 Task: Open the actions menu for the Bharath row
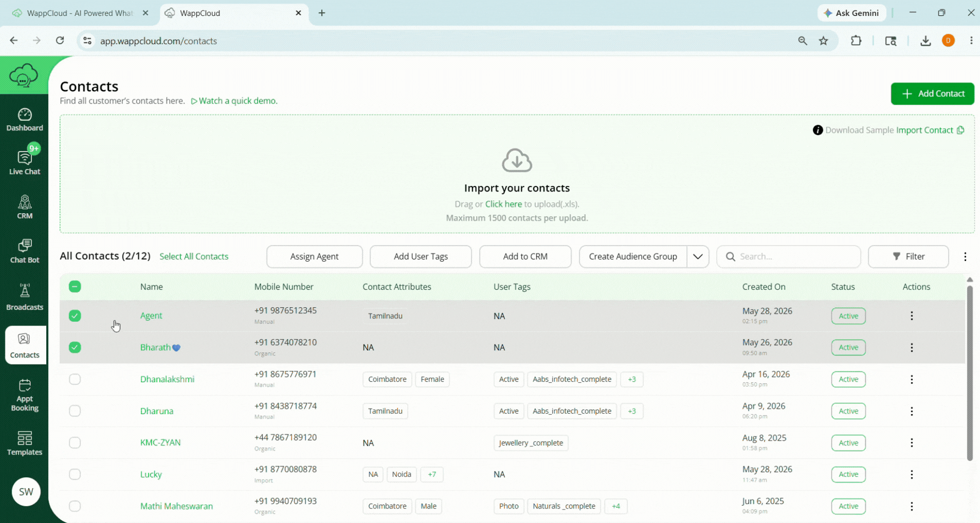912,348
